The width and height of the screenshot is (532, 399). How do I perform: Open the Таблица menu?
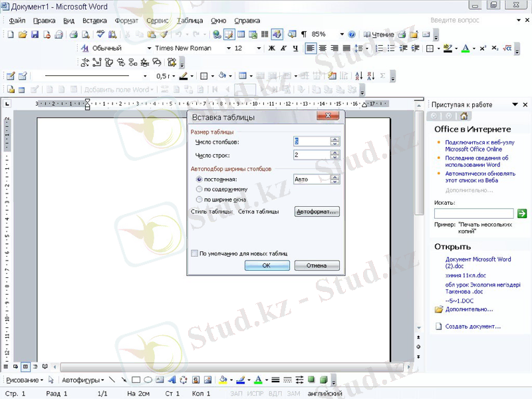click(x=190, y=21)
